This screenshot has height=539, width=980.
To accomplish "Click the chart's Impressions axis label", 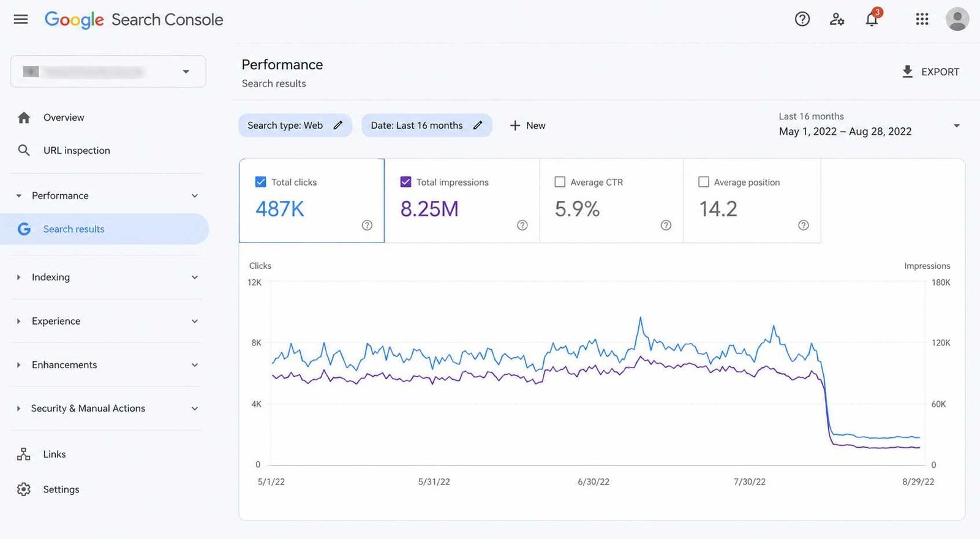I will tap(927, 266).
